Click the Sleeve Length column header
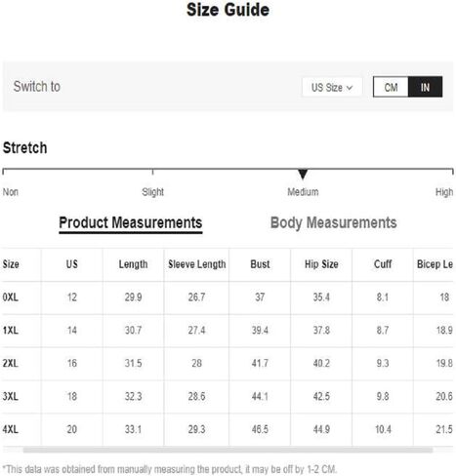The width and height of the screenshot is (456, 476). tap(197, 264)
